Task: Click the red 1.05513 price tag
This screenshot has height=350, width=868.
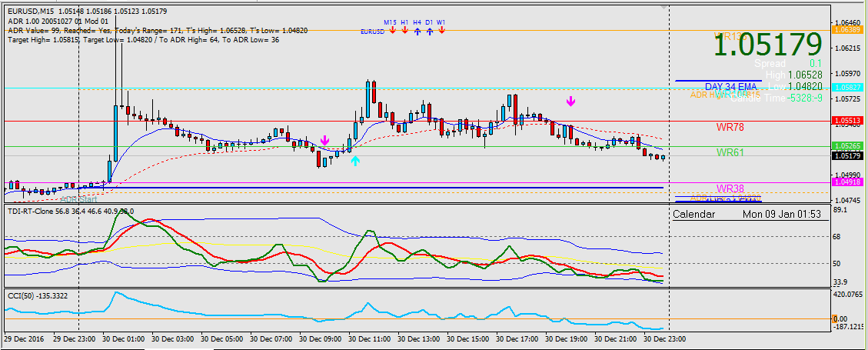Action: point(846,120)
